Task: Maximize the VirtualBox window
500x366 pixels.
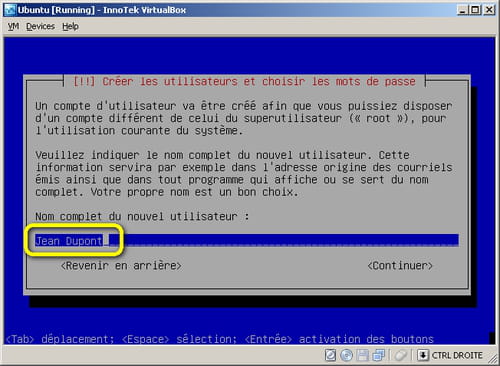Action: point(475,10)
